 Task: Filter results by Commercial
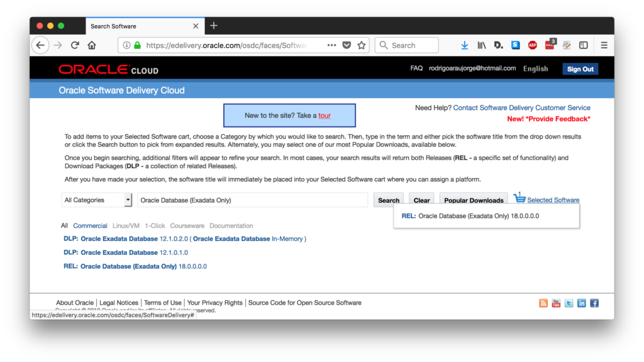(x=90, y=225)
